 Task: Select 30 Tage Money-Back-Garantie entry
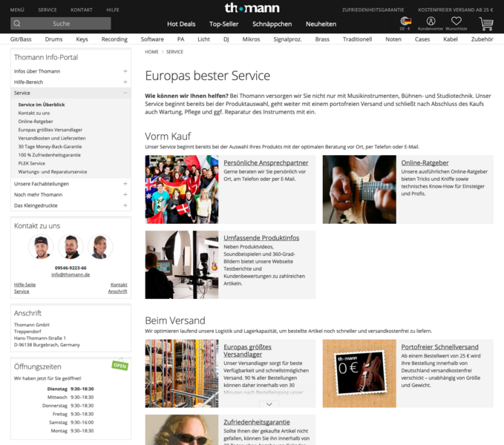click(x=50, y=146)
